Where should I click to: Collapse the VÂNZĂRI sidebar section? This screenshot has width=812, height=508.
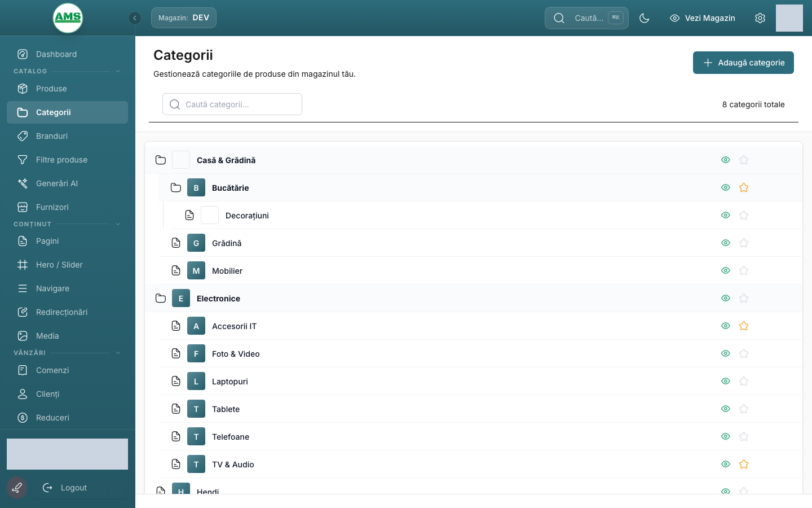[118, 353]
